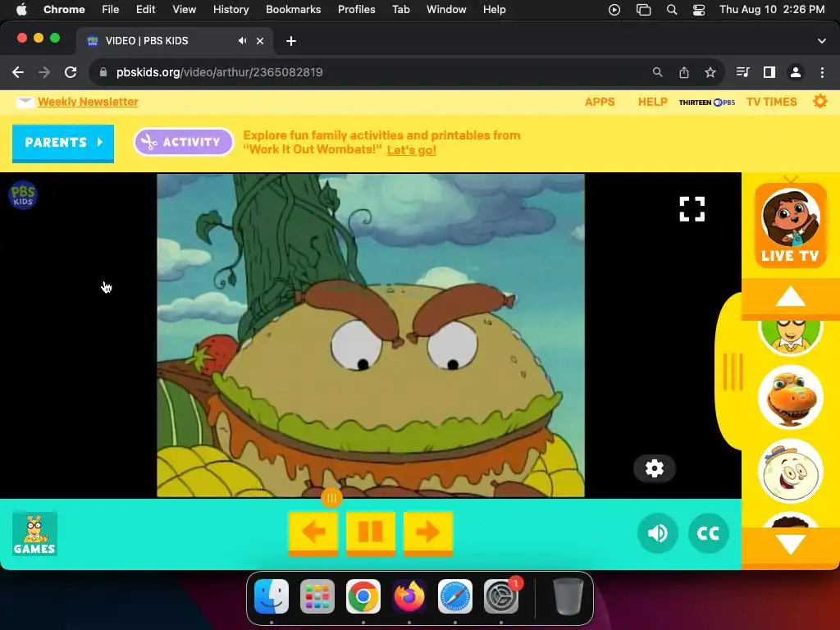This screenshot has height=630, width=840.
Task: Open Finder from the Dock
Action: pos(272,596)
